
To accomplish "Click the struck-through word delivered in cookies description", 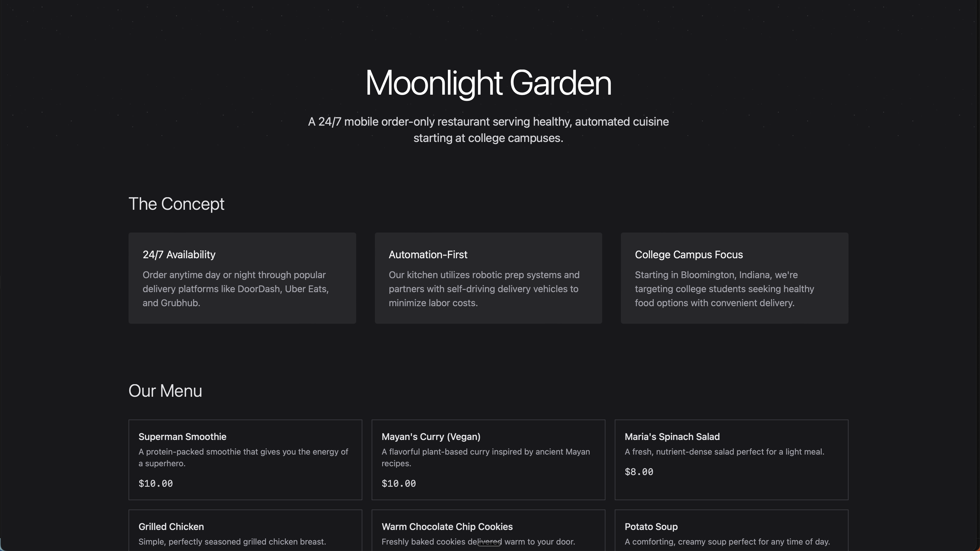I will coord(490,542).
